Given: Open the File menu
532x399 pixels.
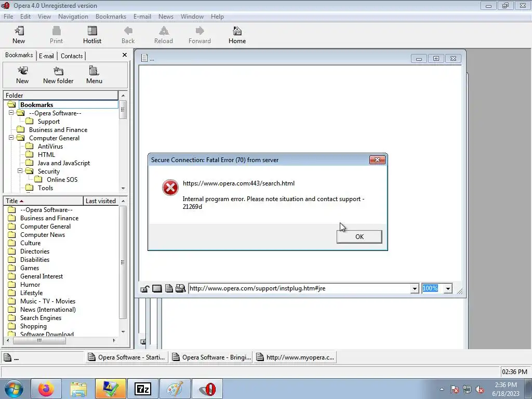Looking at the screenshot, I should 8,17.
